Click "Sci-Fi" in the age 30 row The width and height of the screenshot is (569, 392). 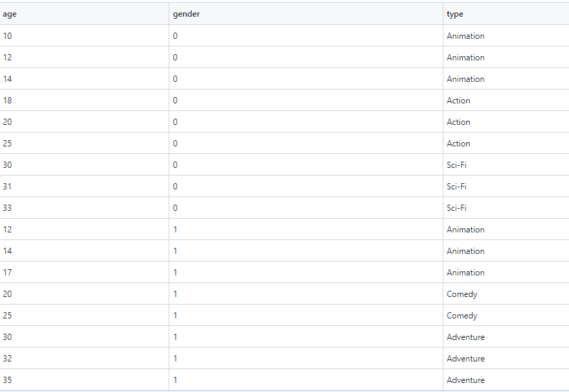(457, 165)
